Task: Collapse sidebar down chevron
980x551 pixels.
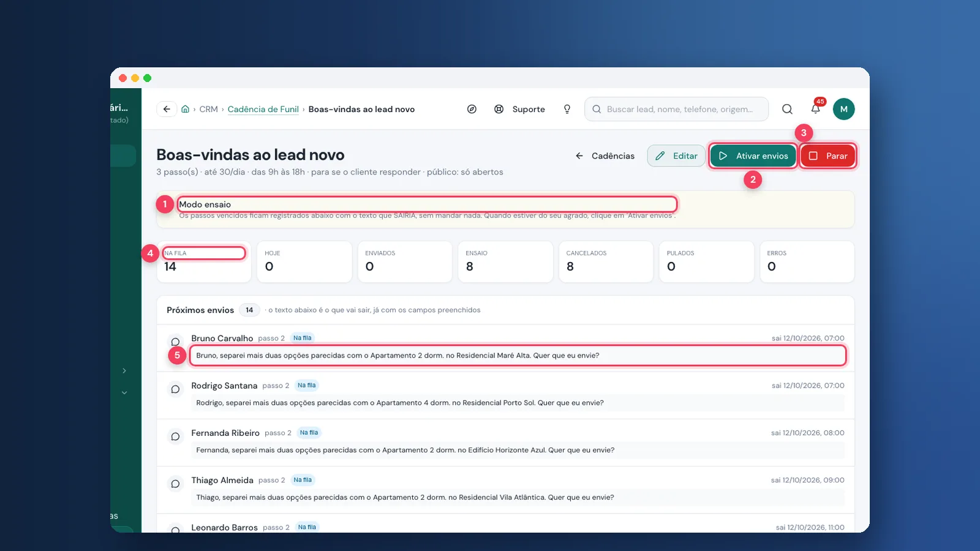Action: (x=124, y=392)
